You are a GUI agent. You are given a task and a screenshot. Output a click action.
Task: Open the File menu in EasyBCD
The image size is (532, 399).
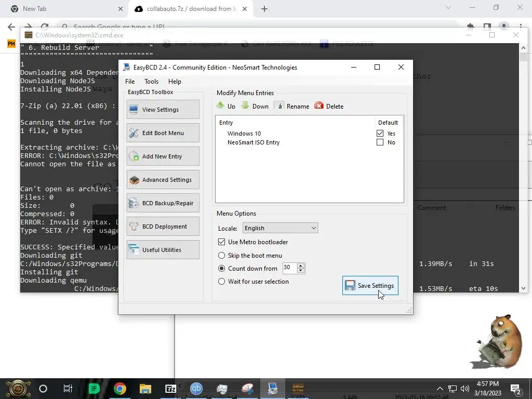click(x=129, y=82)
